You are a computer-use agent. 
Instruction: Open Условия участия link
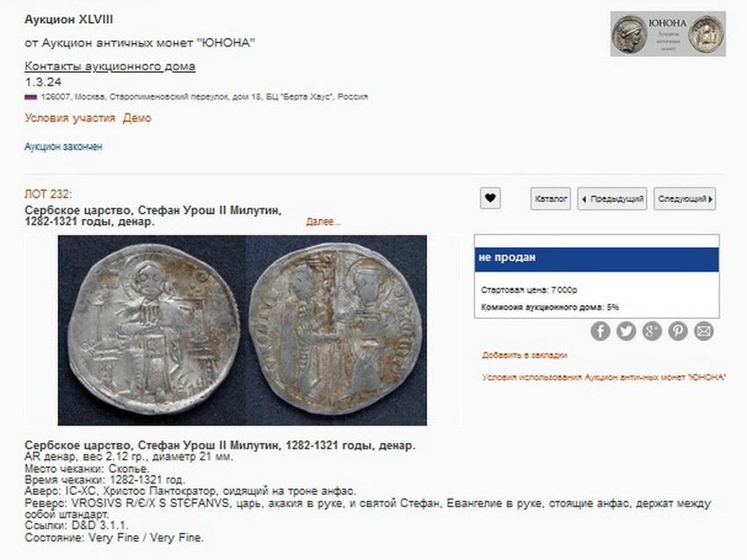[70, 118]
